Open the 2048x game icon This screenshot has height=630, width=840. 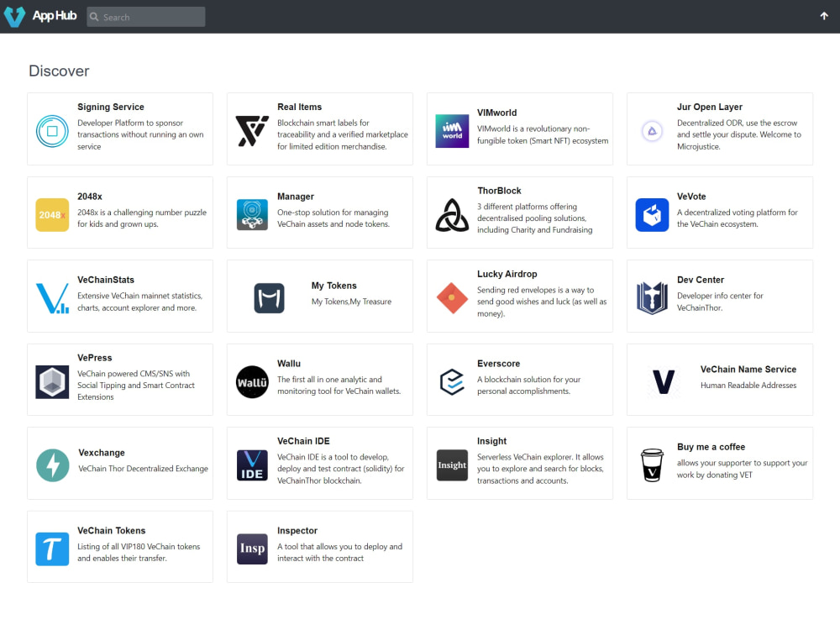pyautogui.click(x=52, y=215)
